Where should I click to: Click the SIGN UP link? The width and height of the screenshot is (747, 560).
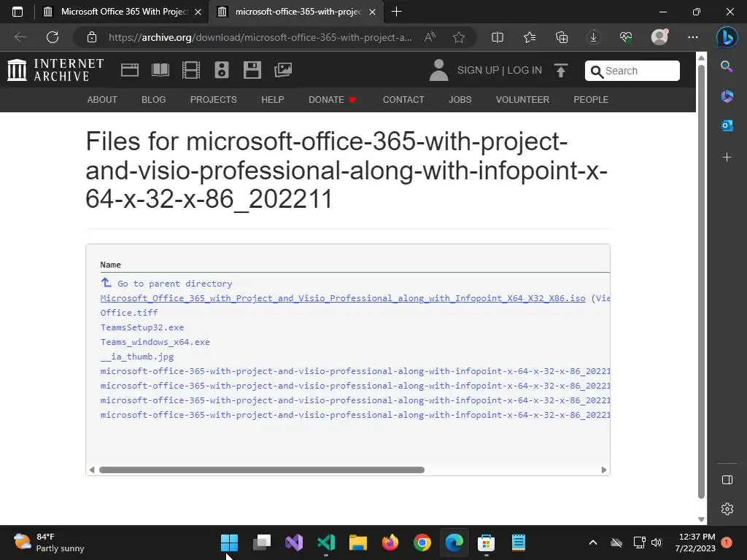pos(478,70)
